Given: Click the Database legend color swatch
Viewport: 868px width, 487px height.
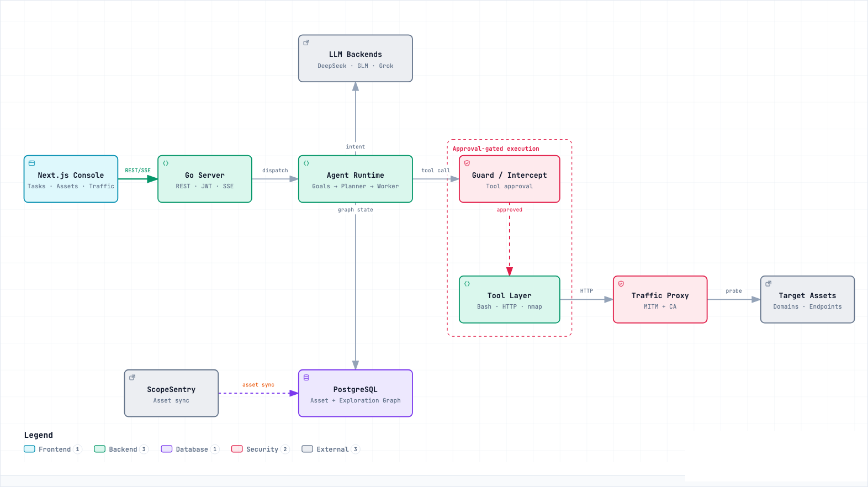Looking at the screenshot, I should (x=167, y=449).
